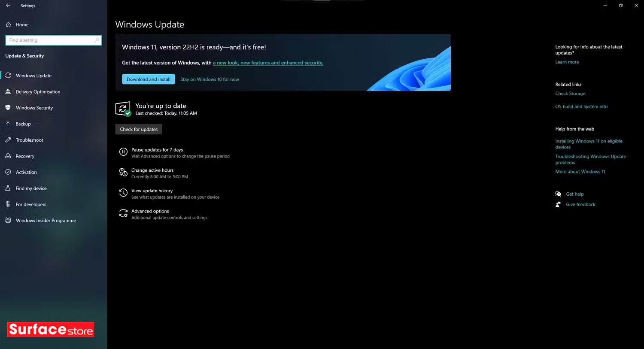
Task: Open the Home section of Settings
Action: (x=21, y=24)
